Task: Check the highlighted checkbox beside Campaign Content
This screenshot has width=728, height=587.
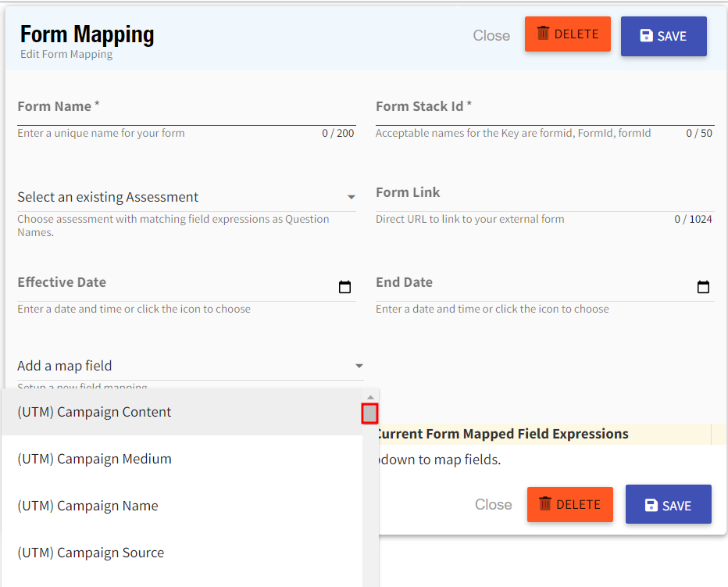Action: tap(369, 413)
